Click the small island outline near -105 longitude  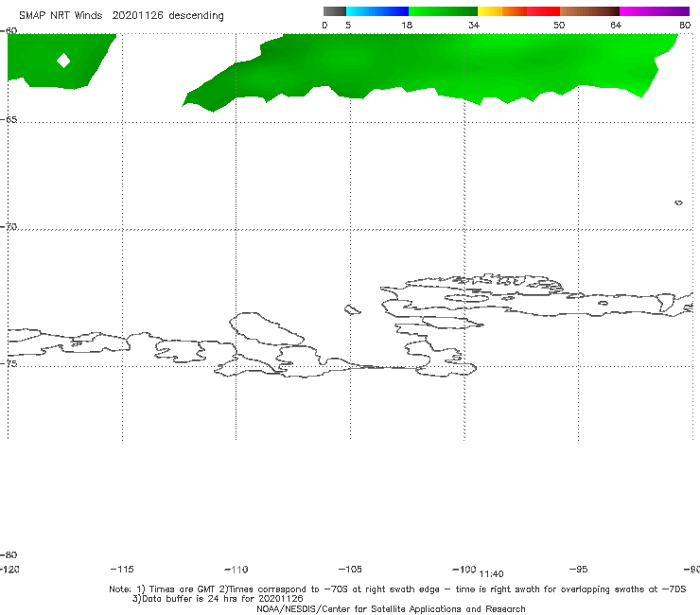tap(352, 309)
